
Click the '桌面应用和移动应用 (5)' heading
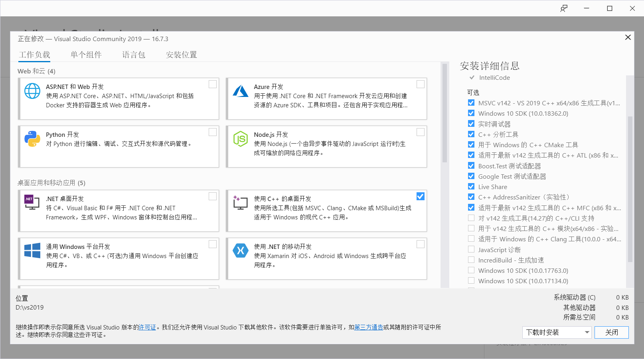tap(51, 183)
